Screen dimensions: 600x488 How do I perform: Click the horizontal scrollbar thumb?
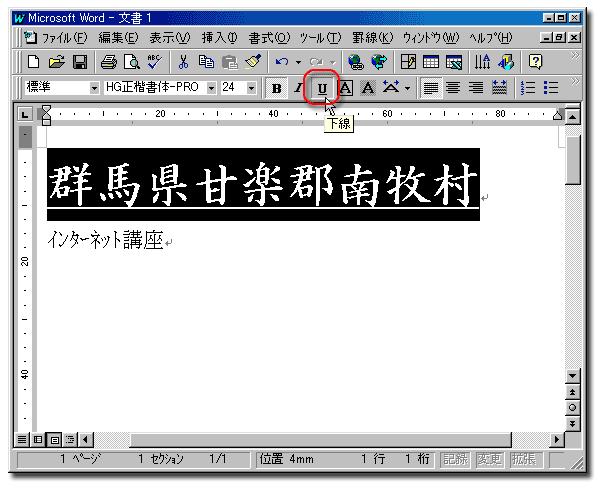point(321,440)
